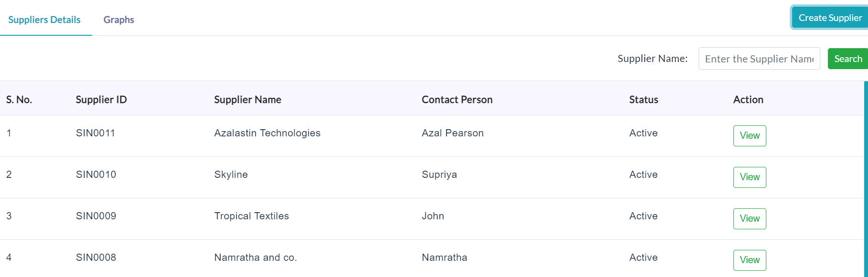868x277 pixels.
Task: Click the Contact Person column header
Action: [457, 100]
